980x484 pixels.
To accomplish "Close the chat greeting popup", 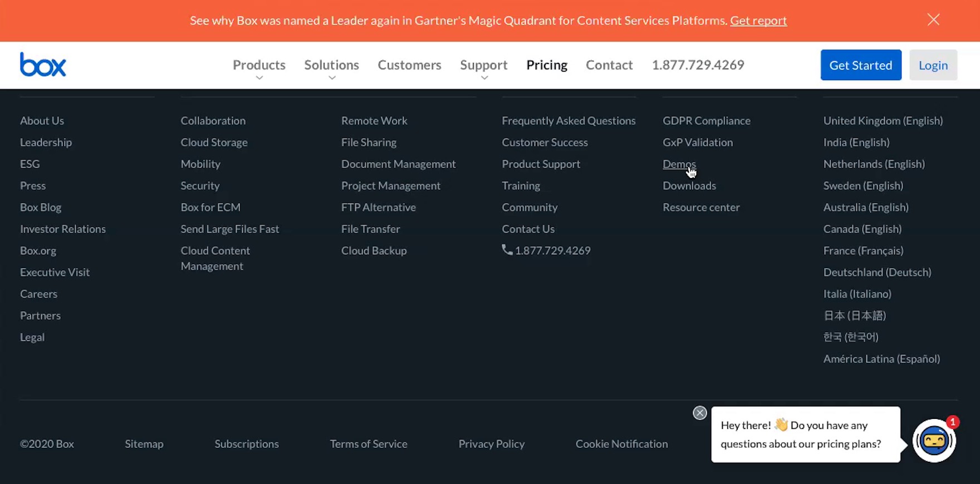I will pyautogui.click(x=700, y=413).
